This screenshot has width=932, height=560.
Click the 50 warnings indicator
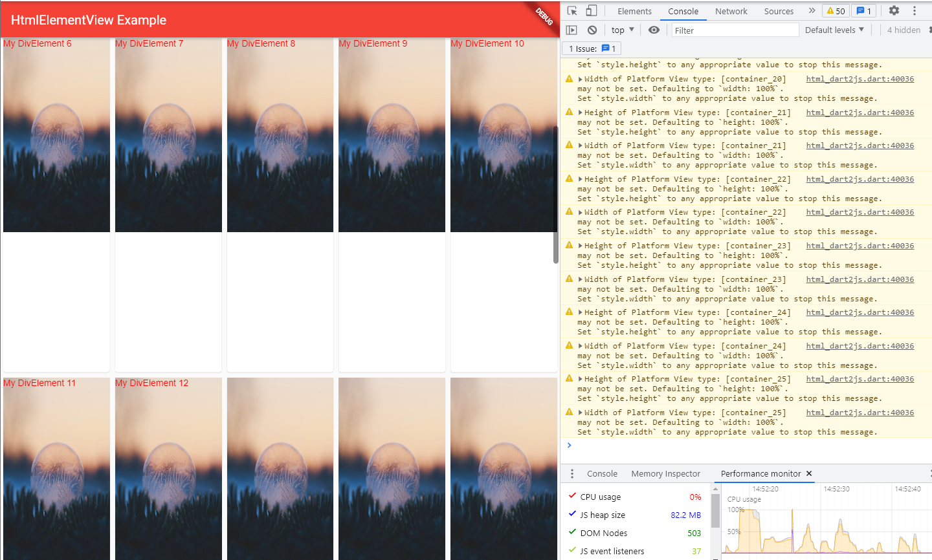[x=835, y=11]
